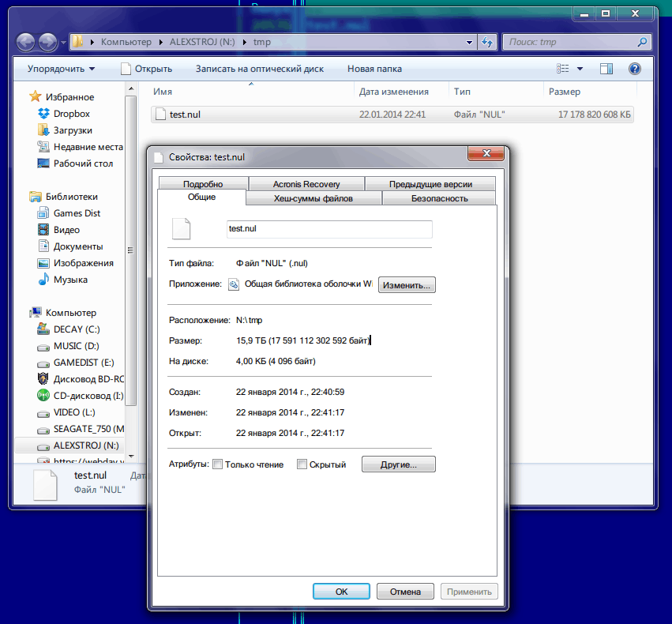Edit the test.nul filename field

pos(329,229)
